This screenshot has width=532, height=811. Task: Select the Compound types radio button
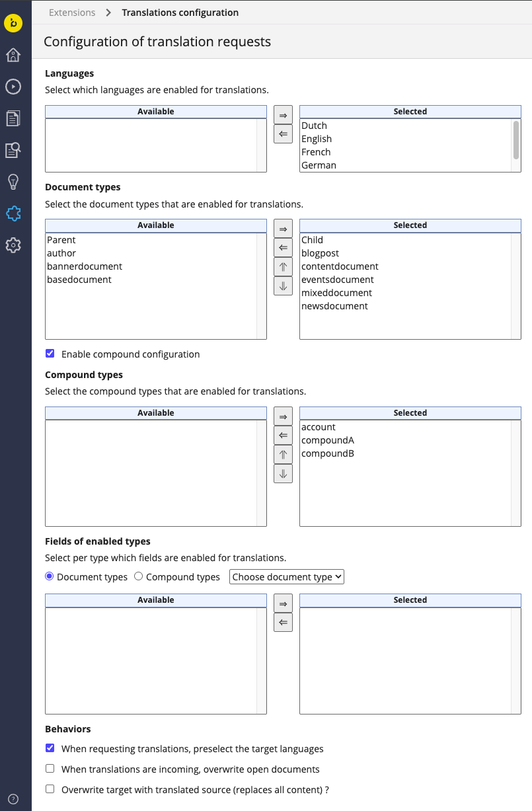[x=138, y=576]
